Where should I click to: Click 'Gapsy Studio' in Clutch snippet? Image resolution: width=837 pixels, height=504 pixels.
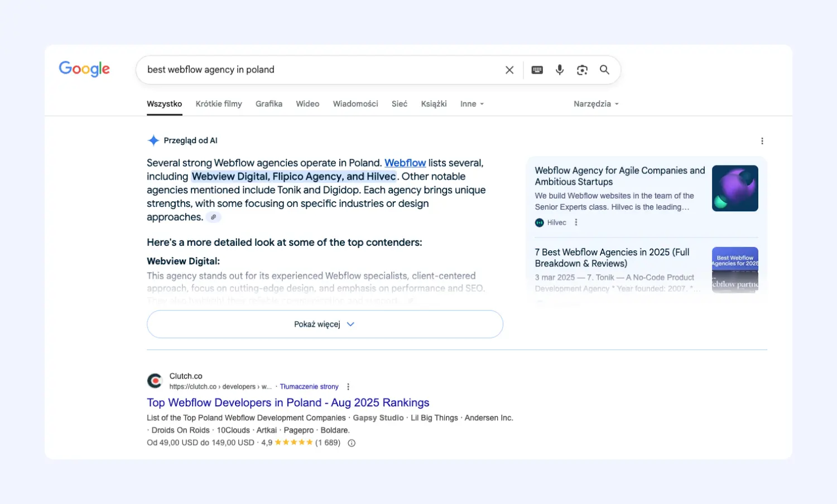tap(378, 418)
